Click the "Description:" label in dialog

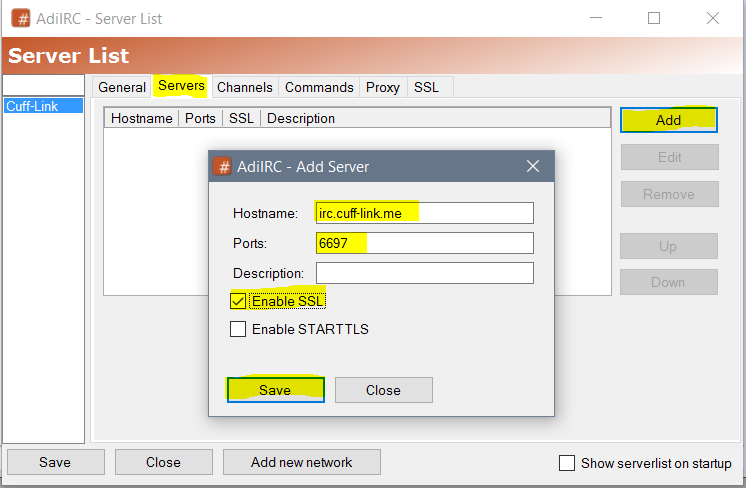pyautogui.click(x=268, y=273)
